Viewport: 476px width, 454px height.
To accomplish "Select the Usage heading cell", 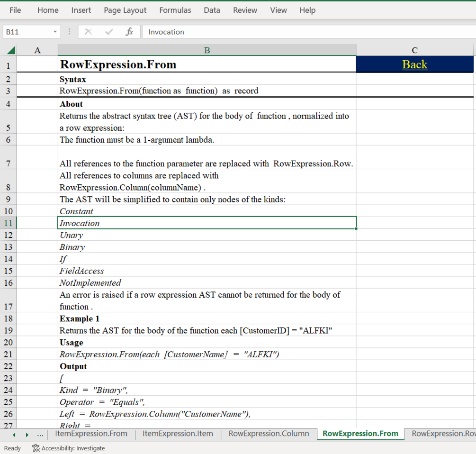I will (207, 342).
